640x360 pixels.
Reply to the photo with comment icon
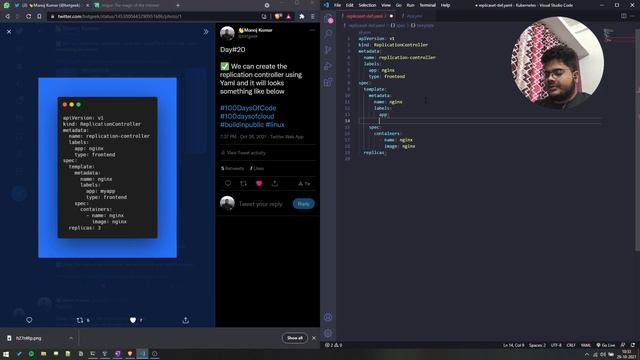click(29, 320)
